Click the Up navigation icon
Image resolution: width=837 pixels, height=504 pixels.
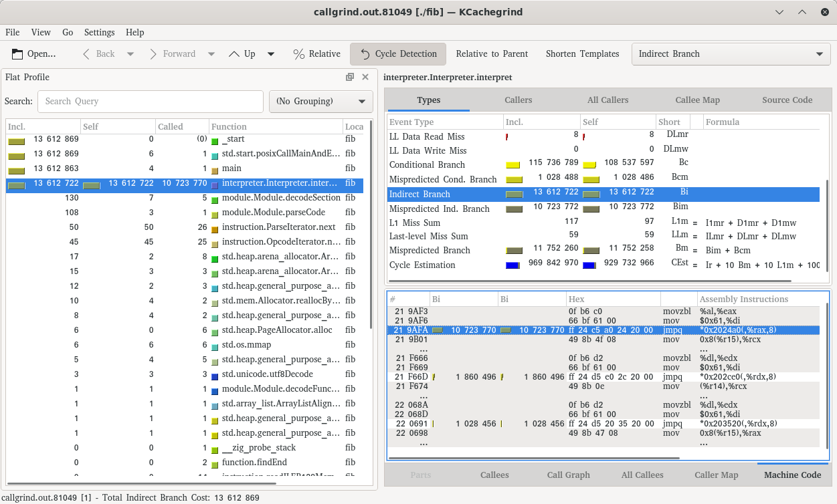click(234, 54)
